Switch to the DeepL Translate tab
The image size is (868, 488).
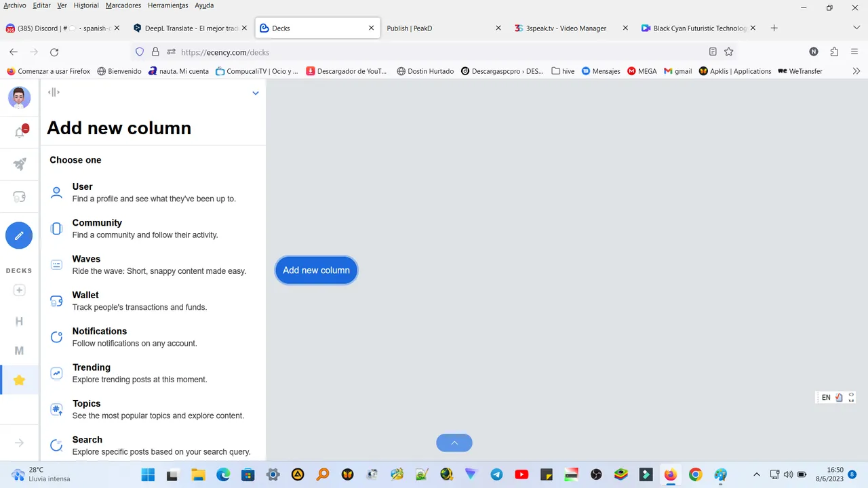190,28
